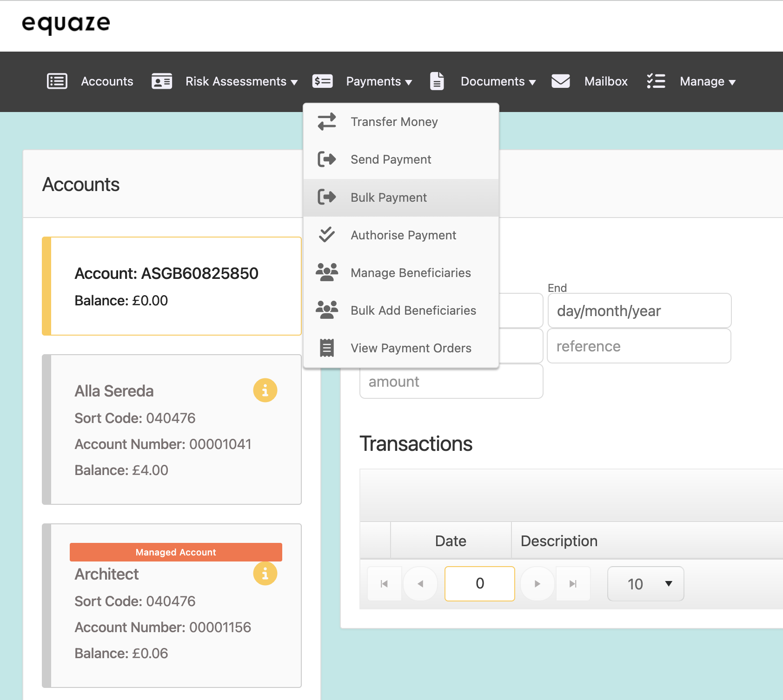The image size is (783, 700).
Task: Focus the reference filter field
Action: click(639, 346)
